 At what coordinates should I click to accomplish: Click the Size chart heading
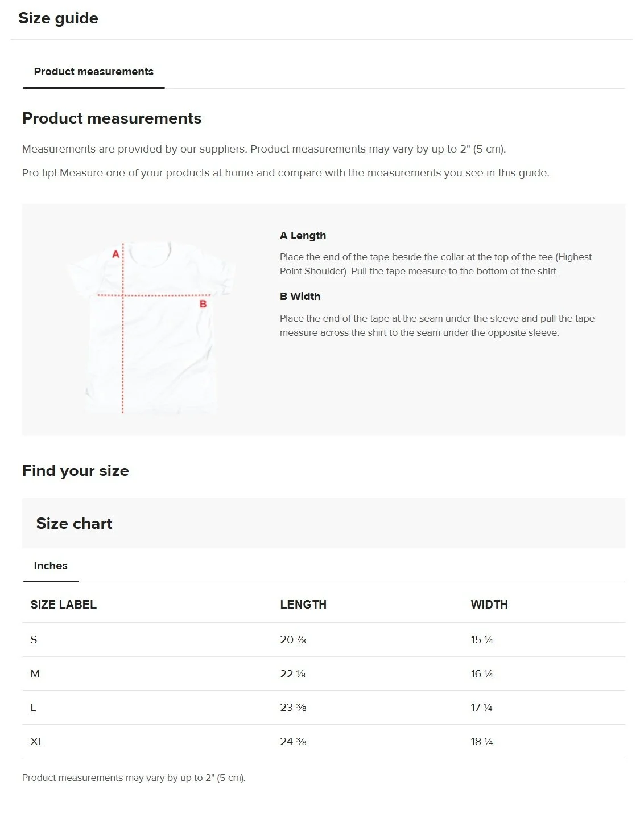(x=75, y=524)
